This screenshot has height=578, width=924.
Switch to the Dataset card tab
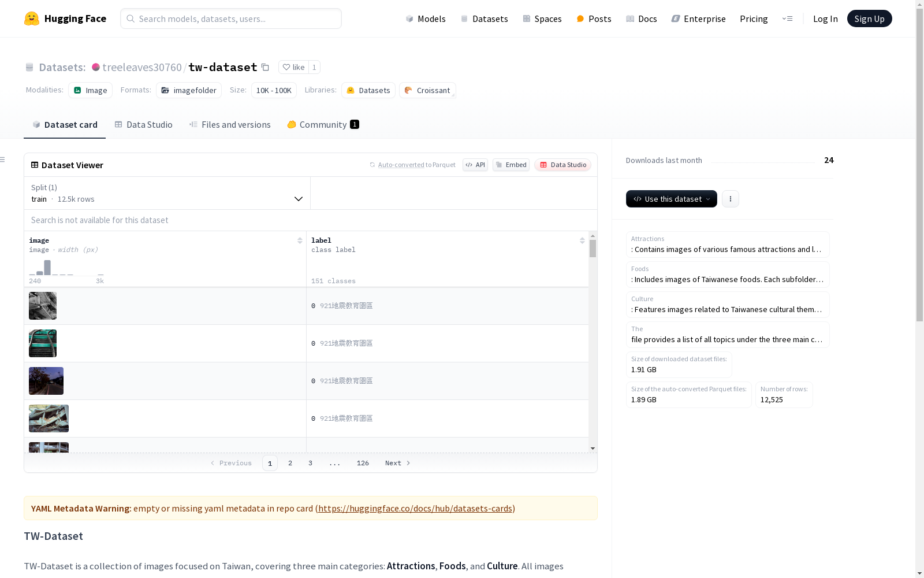65,124
